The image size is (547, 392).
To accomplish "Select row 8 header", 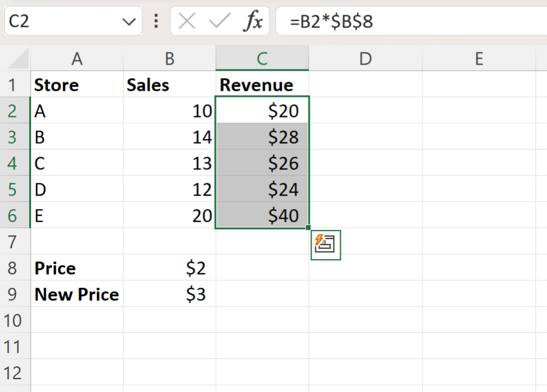I will (15, 268).
